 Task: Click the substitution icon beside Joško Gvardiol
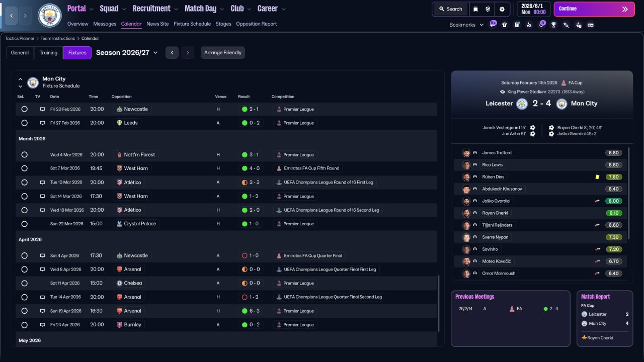(598, 201)
